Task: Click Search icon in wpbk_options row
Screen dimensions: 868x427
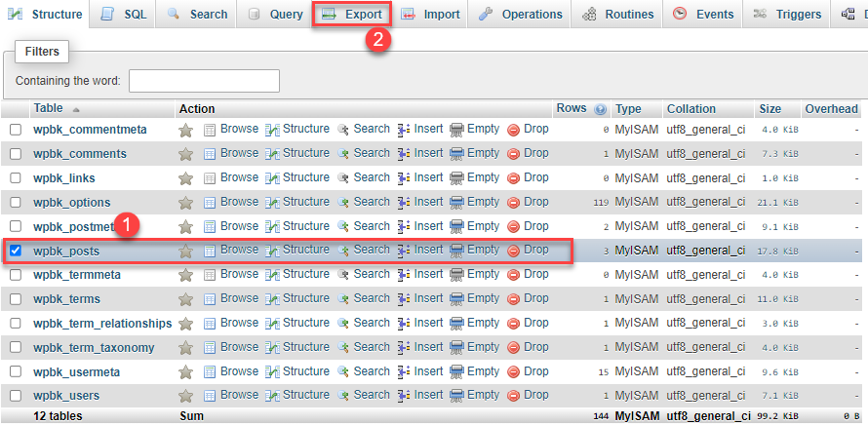Action: click(343, 202)
